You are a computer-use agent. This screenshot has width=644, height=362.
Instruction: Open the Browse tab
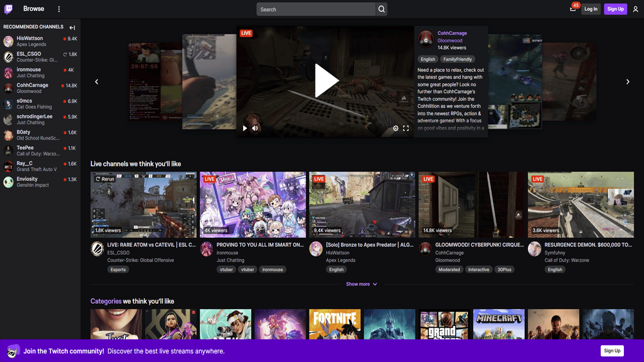[x=34, y=9]
